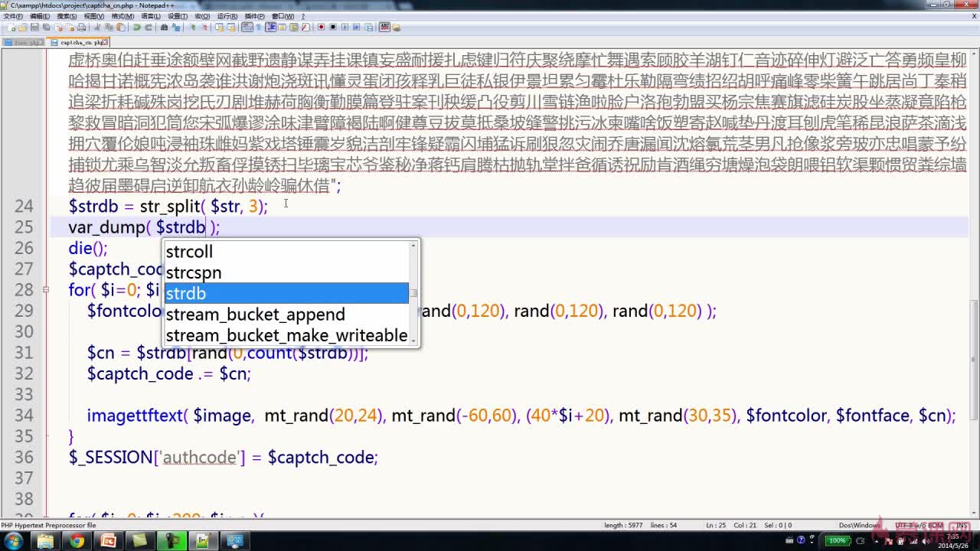
Task: Open the 格式(M) menu
Action: coord(122,16)
